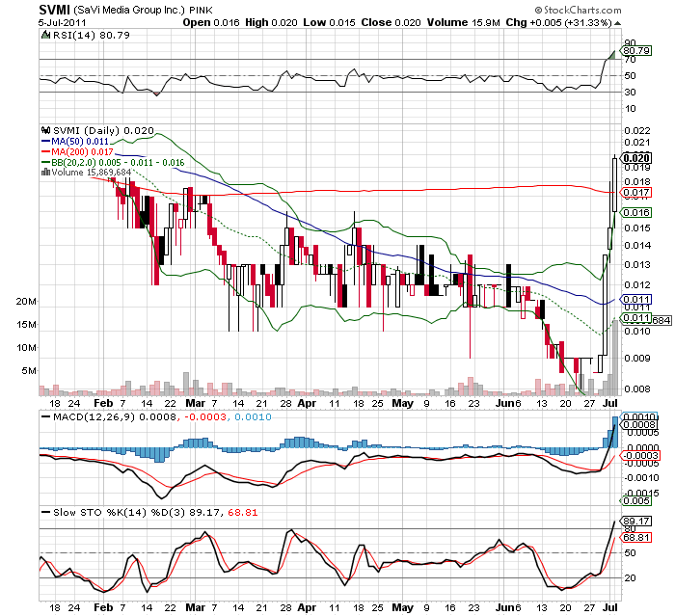Image resolution: width=675 pixels, height=616 pixels.
Task: Click the Mar label under the price chart
Action: pyautogui.click(x=195, y=403)
